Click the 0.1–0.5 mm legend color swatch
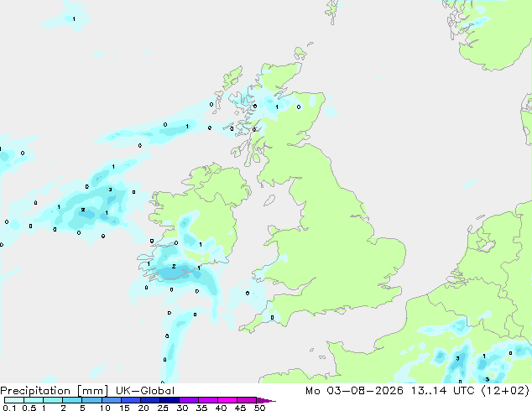This screenshot has width=532, height=411. pyautogui.click(x=14, y=400)
